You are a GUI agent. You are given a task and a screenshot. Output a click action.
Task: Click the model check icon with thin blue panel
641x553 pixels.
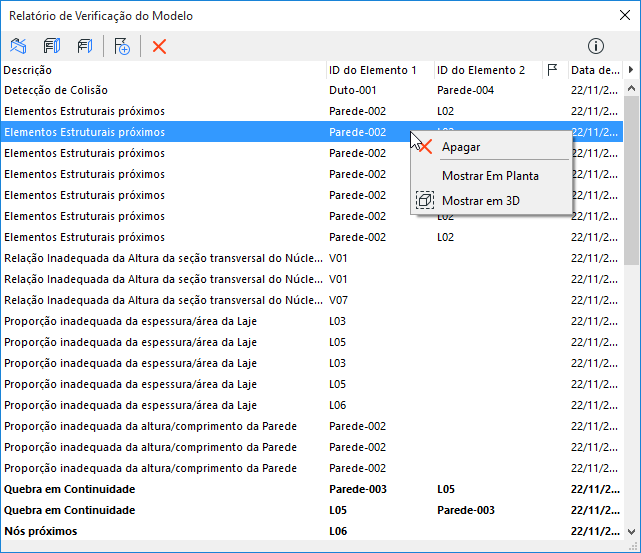[x=85, y=46]
